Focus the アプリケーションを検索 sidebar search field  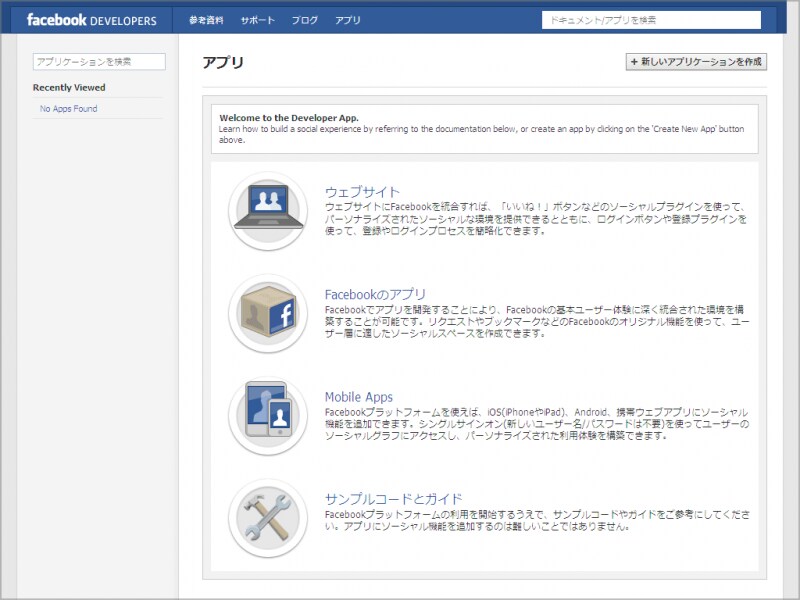coord(99,62)
